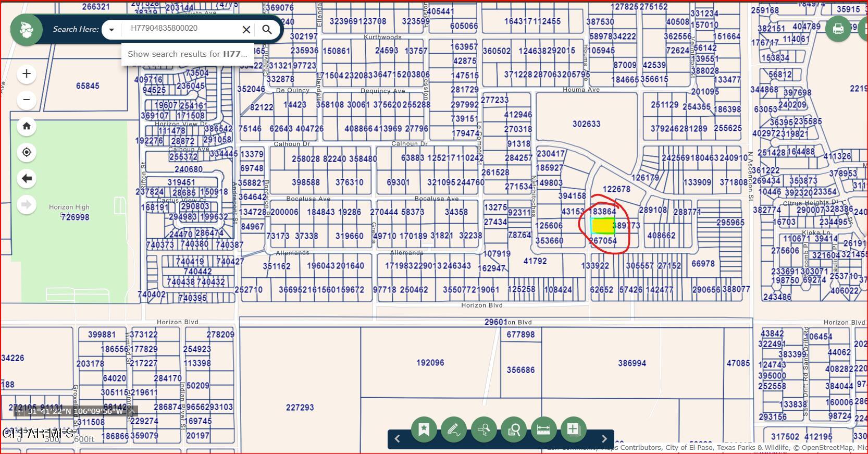Open the query search tool with magnifier
Viewport: 868px width, 454px height.
[x=514, y=430]
